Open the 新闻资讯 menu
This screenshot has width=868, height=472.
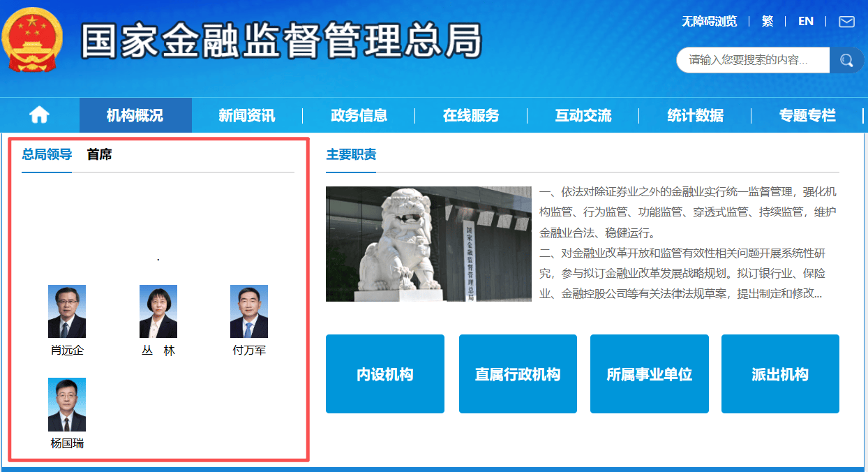[247, 115]
